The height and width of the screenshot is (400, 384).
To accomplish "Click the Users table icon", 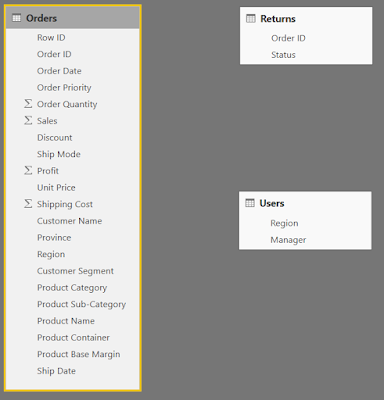I will [250, 203].
